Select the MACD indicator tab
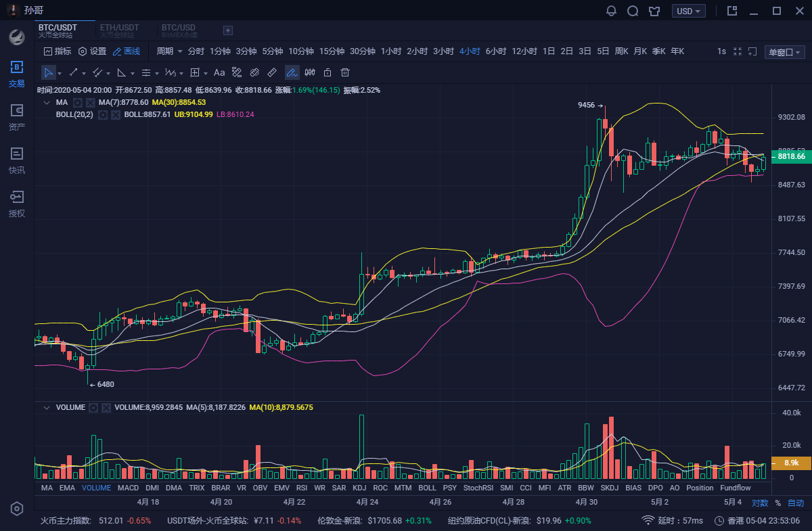The image size is (812, 531). click(x=128, y=488)
